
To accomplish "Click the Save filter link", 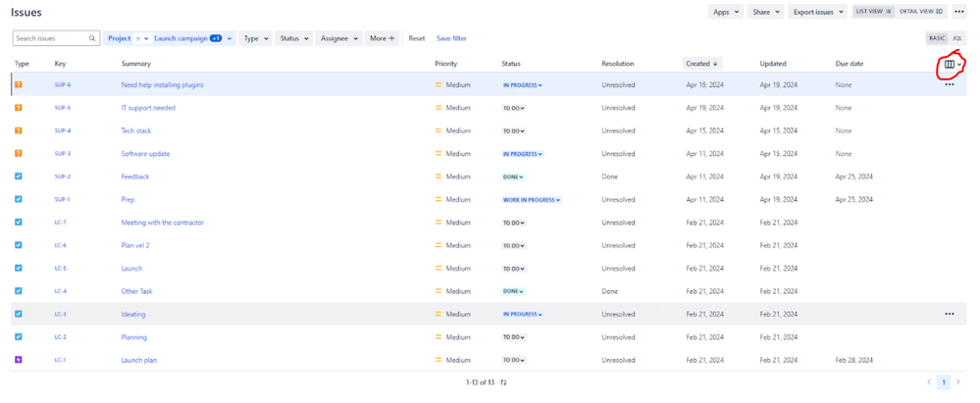I will 451,38.
